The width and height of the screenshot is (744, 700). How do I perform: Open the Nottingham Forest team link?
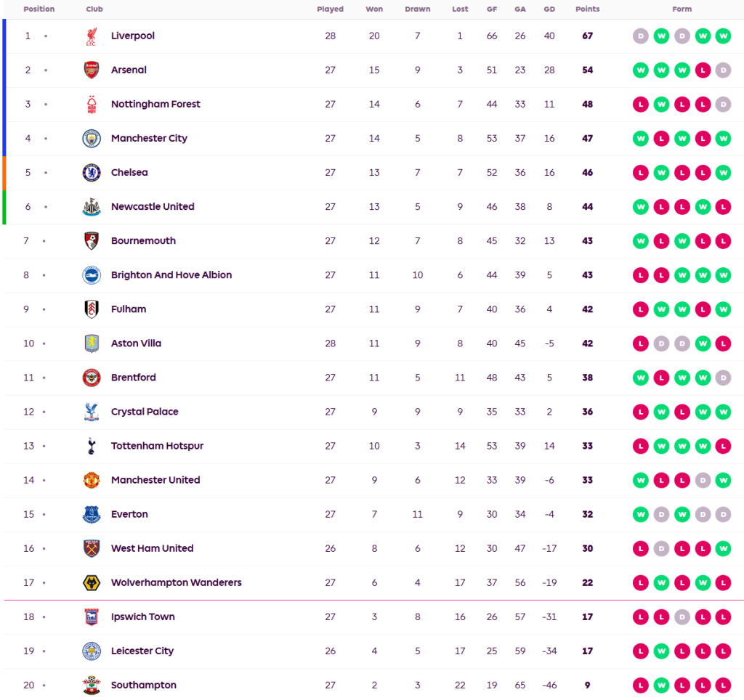pyautogui.click(x=155, y=105)
